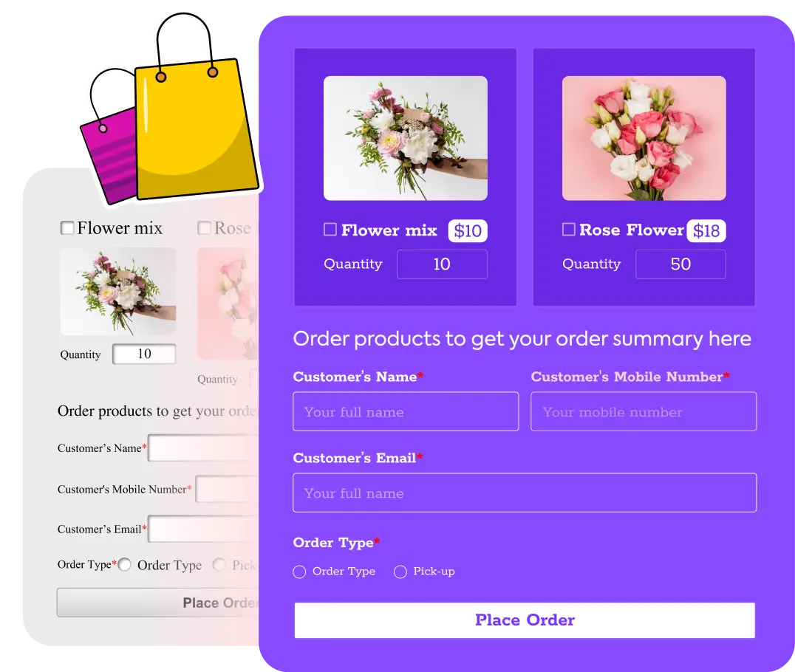
Task: Click the $18 price badge
Action: coord(706,230)
